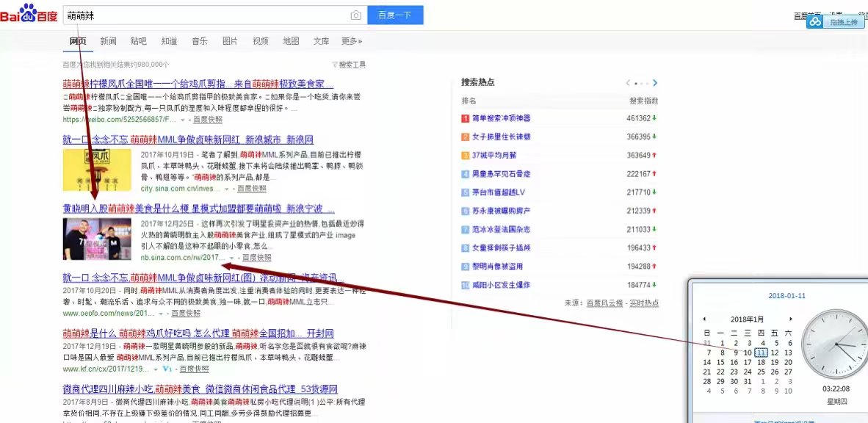Switch to the 图片 tab
This screenshot has height=423, width=868.
coord(231,41)
